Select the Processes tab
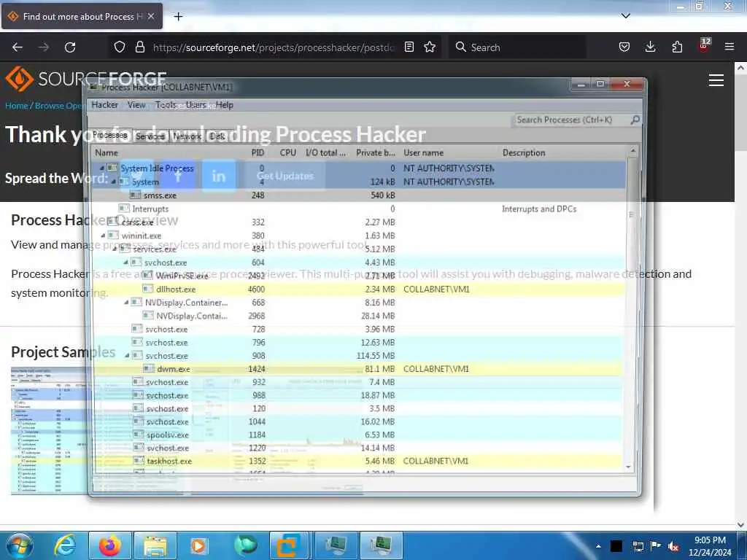Viewport: 747px width, 560px height. coord(110,135)
